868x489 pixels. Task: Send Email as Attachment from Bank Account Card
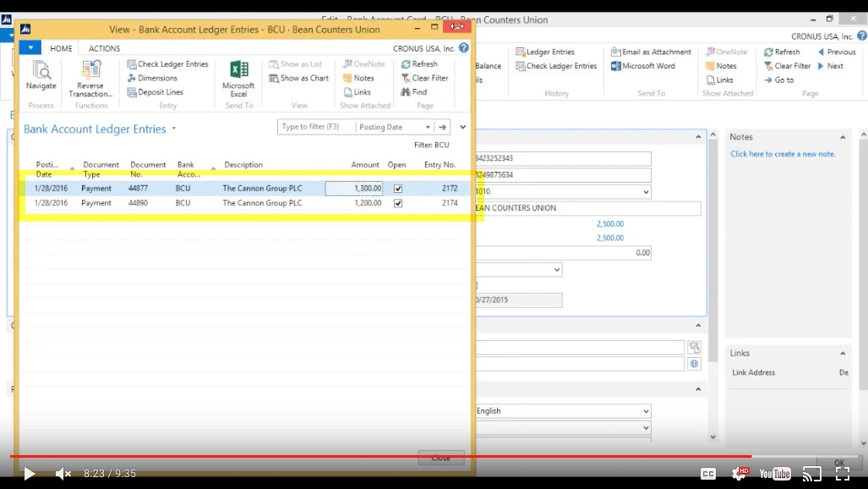click(x=651, y=52)
